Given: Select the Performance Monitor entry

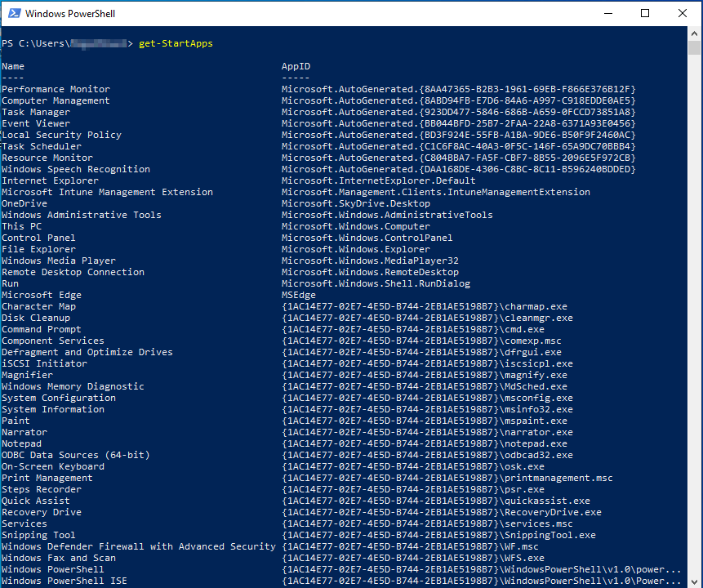Looking at the screenshot, I should point(56,89).
